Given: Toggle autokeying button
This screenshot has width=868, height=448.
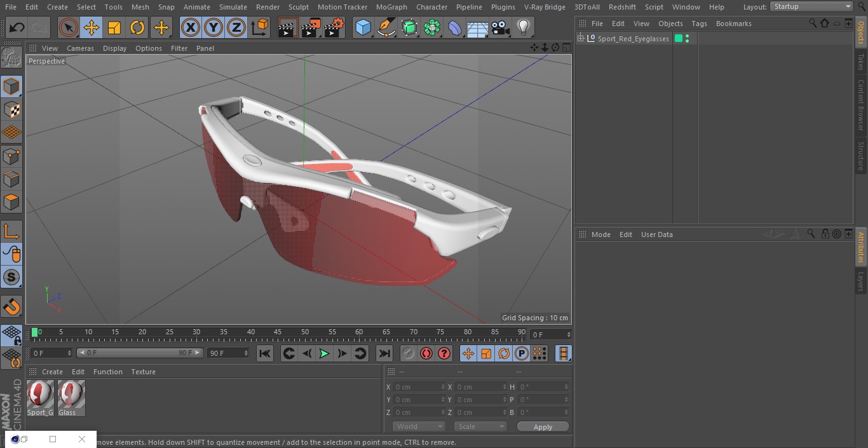Looking at the screenshot, I should (426, 354).
